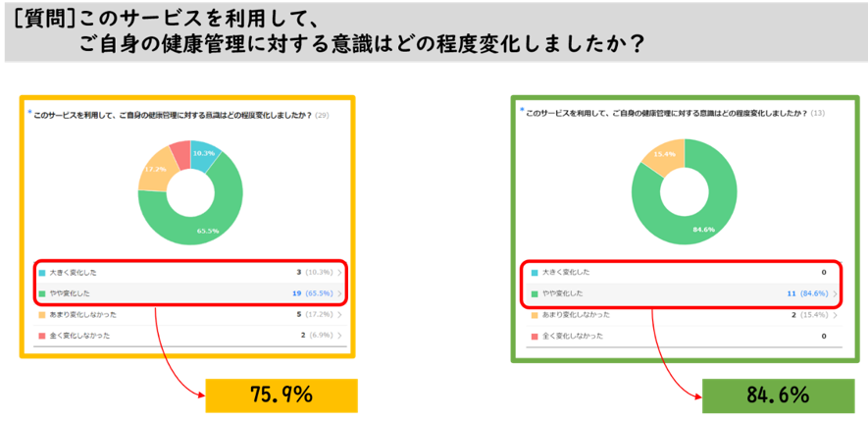Expand the chevron beside 3 (10.3%) row

coord(339,273)
